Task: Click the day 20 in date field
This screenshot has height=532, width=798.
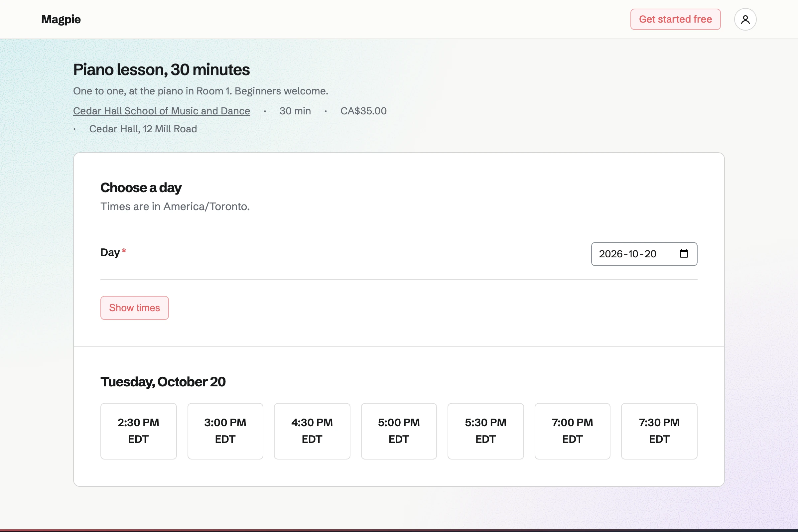Action: coord(650,254)
